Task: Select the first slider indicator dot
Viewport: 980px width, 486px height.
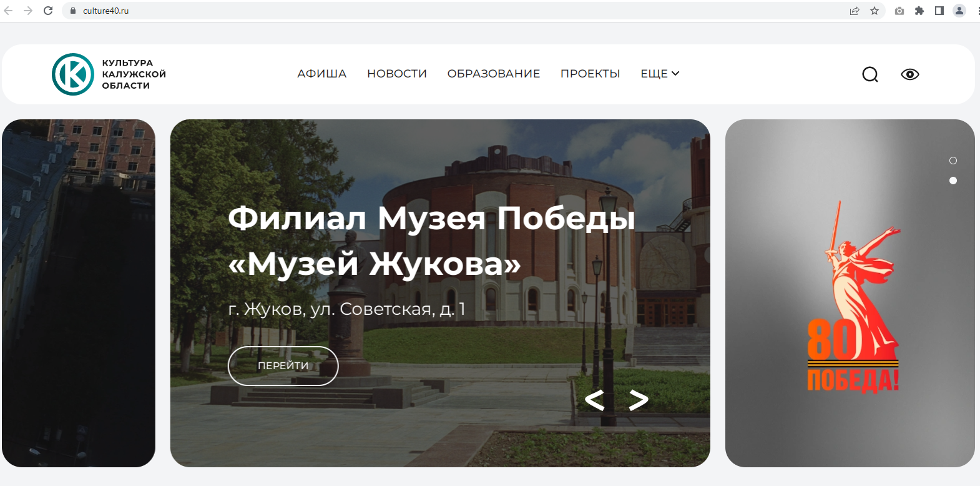Action: 953,161
